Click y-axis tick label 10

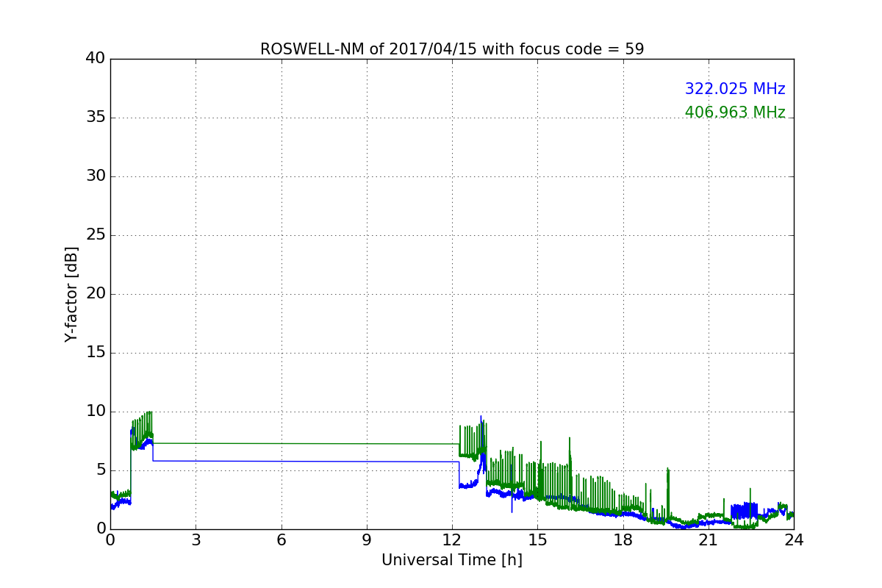pos(96,412)
